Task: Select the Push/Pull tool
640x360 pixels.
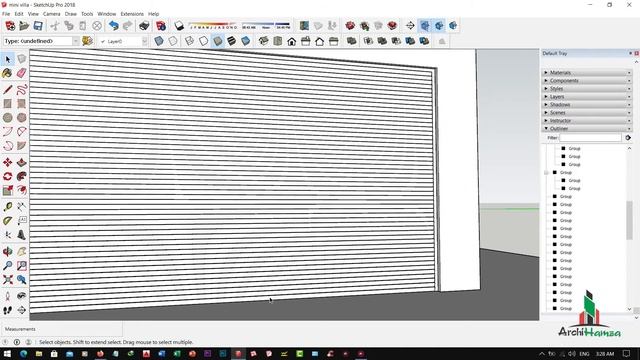Action: point(22,162)
